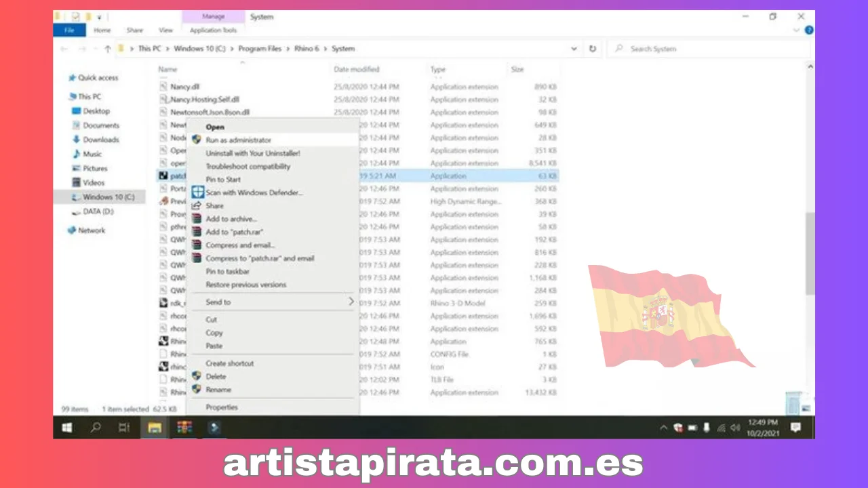Image resolution: width=868 pixels, height=488 pixels.
Task: Go back with the Back arrow
Action: pos(64,49)
